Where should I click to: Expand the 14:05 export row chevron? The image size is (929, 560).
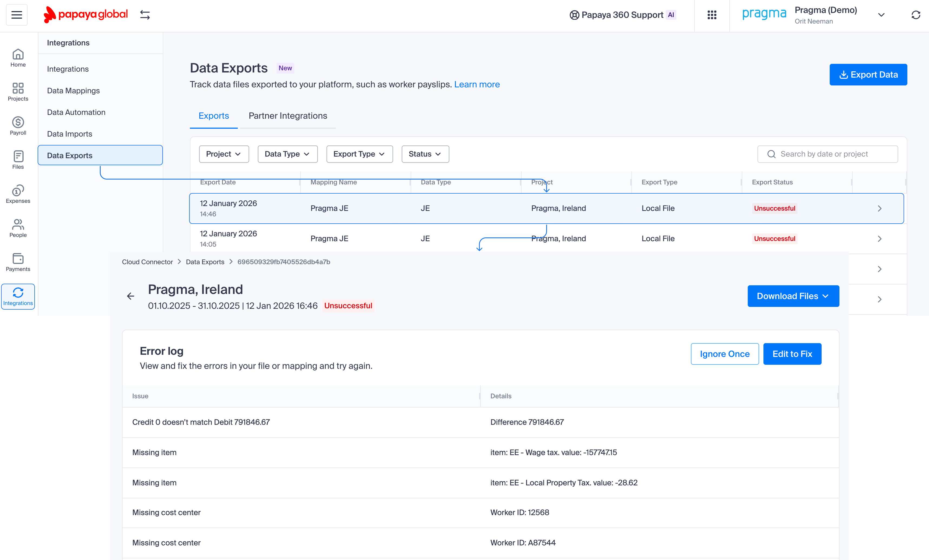click(x=879, y=238)
